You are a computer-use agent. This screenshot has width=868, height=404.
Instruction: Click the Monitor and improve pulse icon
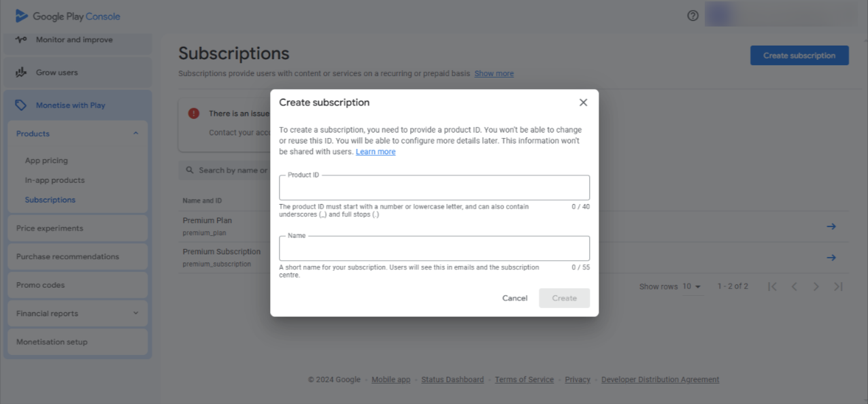click(x=21, y=39)
